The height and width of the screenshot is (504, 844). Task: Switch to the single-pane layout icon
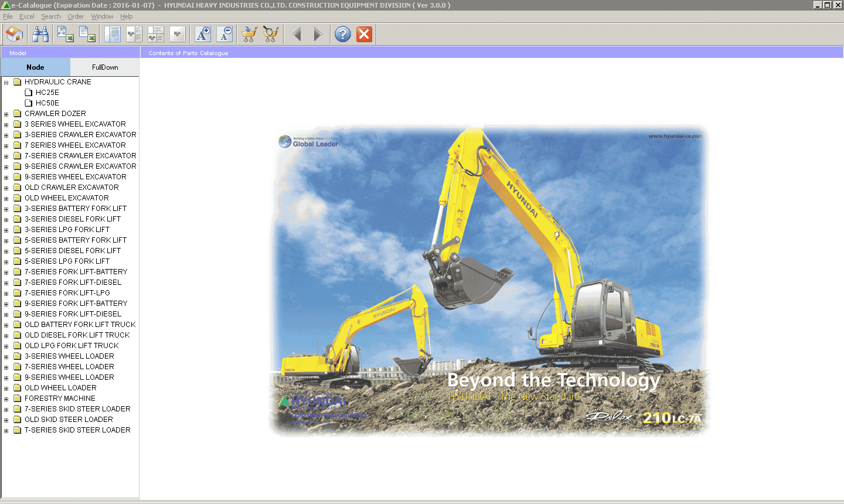coord(112,34)
